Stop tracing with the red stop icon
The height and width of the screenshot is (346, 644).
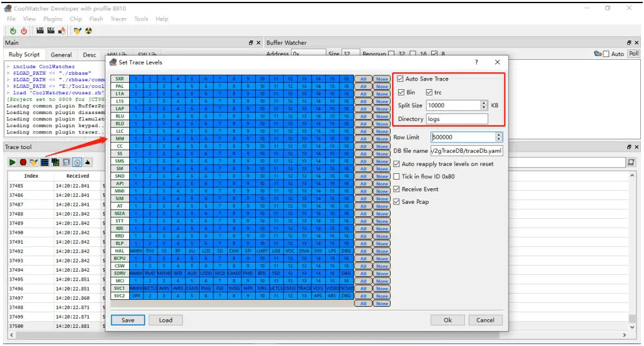coord(23,163)
